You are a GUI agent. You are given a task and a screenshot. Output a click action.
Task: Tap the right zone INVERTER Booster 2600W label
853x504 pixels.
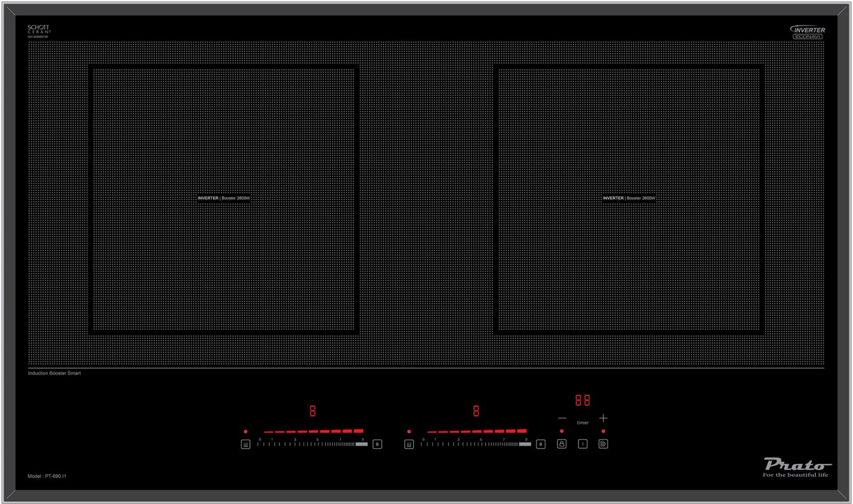tap(629, 198)
